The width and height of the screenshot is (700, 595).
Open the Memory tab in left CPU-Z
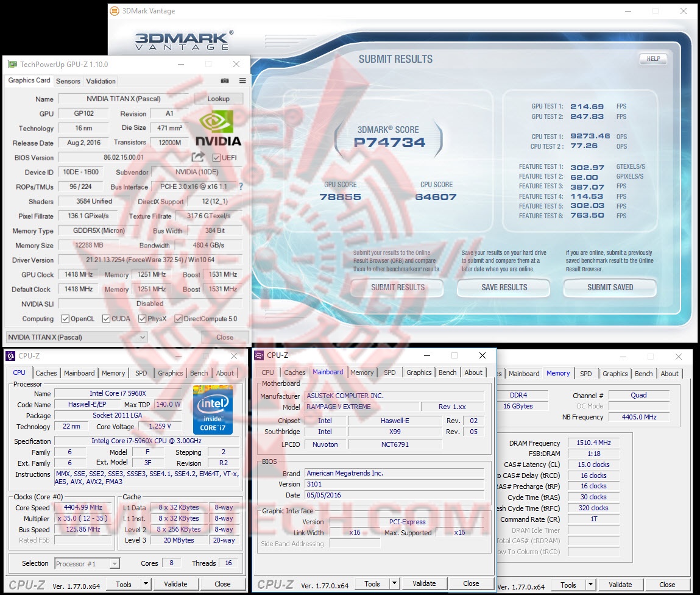pyautogui.click(x=113, y=373)
